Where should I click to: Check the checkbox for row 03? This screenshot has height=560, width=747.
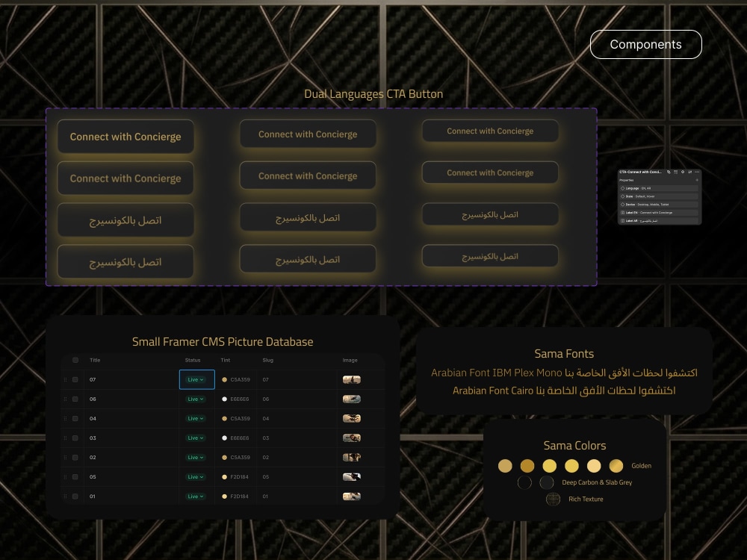(75, 438)
